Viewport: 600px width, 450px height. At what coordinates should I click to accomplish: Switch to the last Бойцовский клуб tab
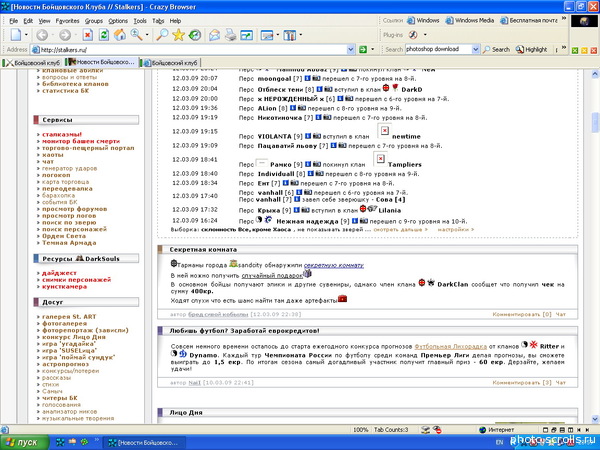(x=171, y=63)
